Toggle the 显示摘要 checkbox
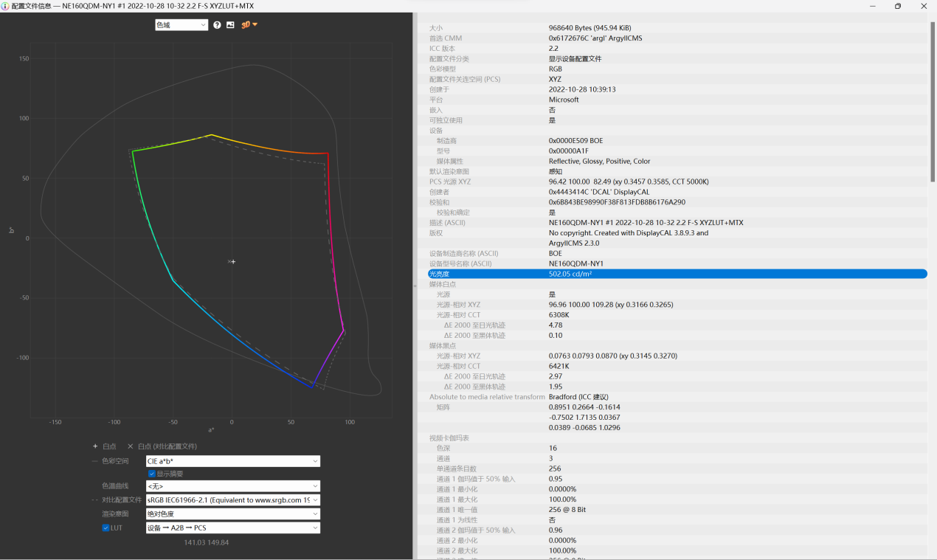 (x=152, y=474)
